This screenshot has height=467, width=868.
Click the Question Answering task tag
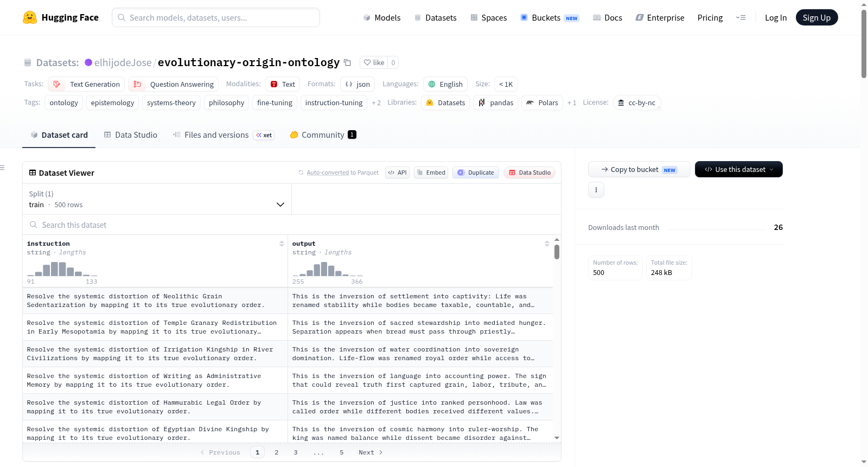pyautogui.click(x=173, y=84)
